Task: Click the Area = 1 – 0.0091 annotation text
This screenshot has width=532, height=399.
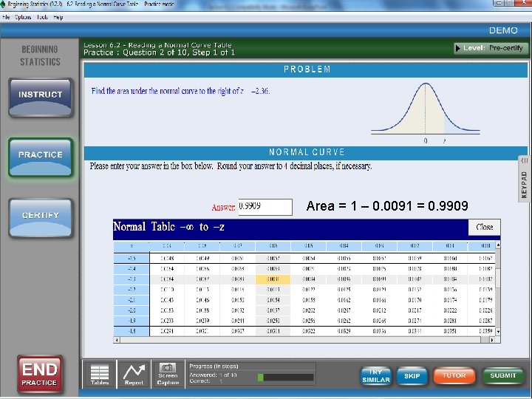Action: click(387, 206)
